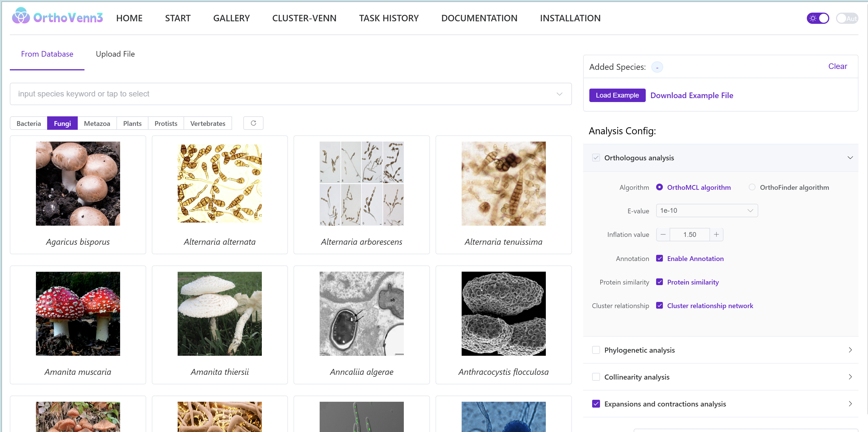
Task: Open the GALLERY menu item
Action: (x=231, y=18)
